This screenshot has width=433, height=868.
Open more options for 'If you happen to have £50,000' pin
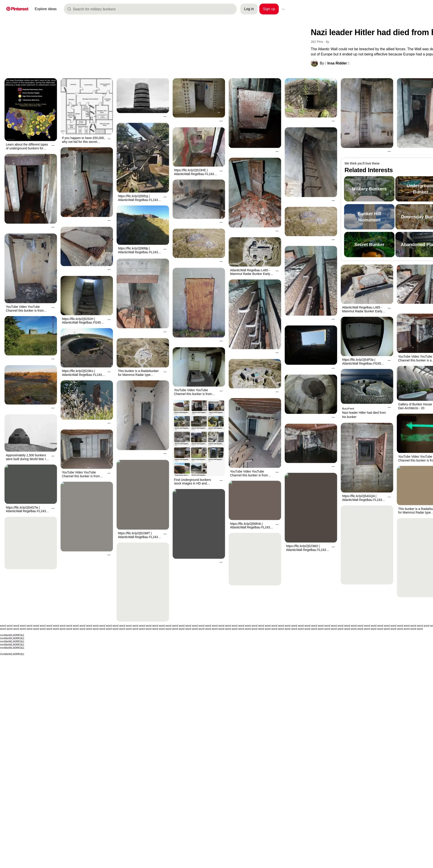pos(109,139)
